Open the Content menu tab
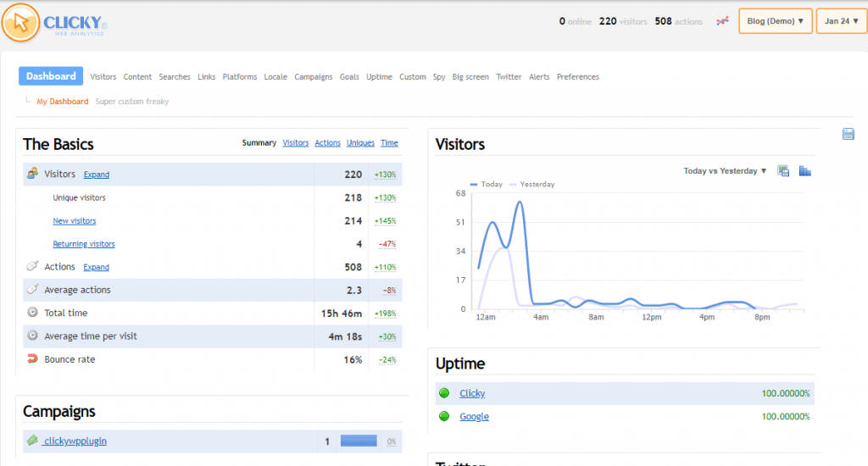 (x=137, y=77)
